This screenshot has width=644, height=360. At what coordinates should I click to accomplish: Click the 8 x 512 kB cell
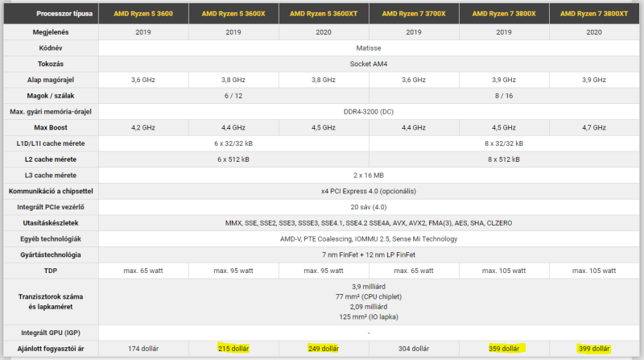click(x=504, y=159)
